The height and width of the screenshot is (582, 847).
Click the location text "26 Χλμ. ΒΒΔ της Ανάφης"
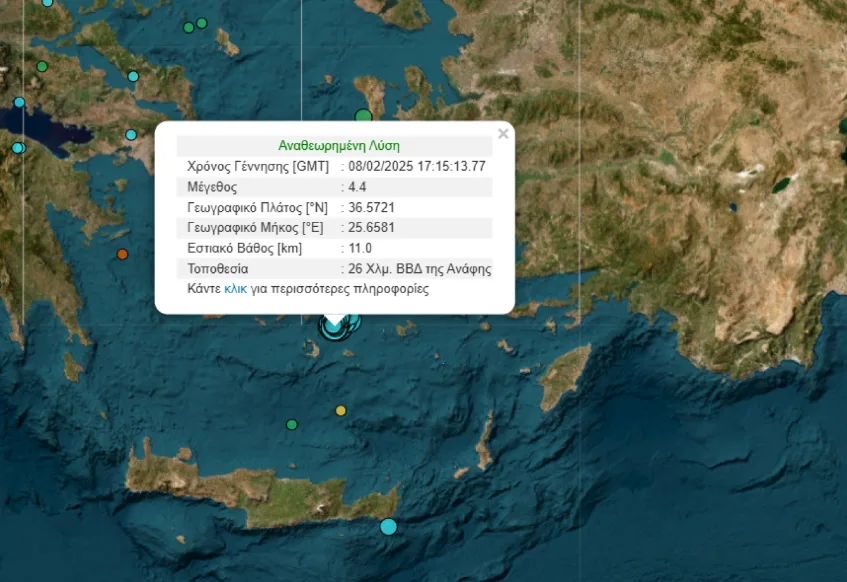[420, 269]
